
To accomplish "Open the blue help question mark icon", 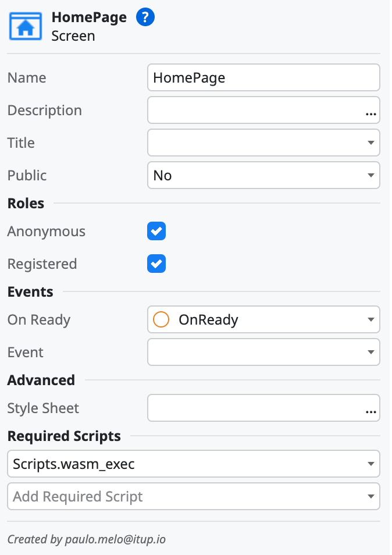I will pyautogui.click(x=145, y=17).
